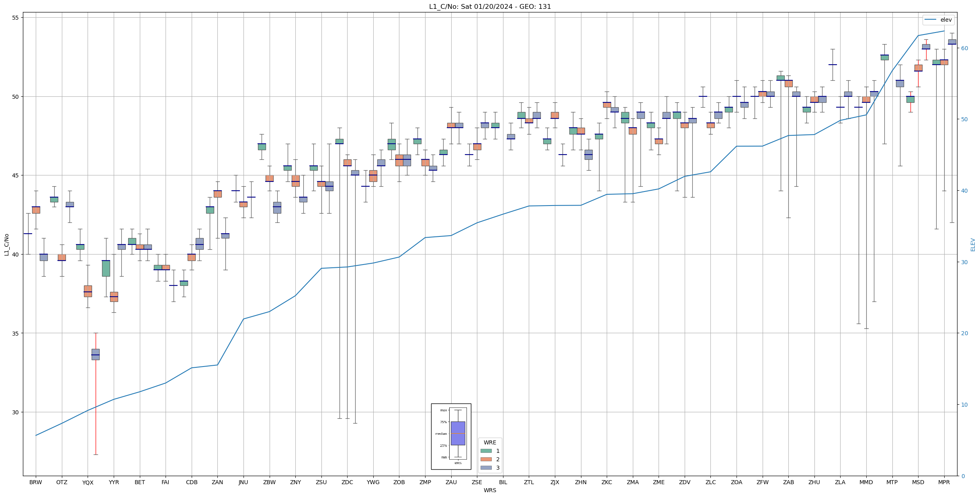
Task: Click the x-axis label 'ZMP'
Action: point(425,482)
